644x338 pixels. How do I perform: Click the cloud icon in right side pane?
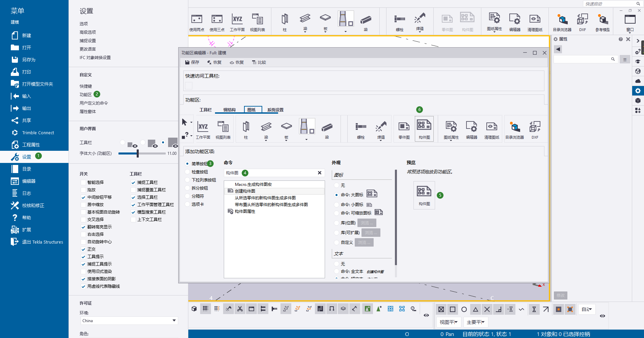pyautogui.click(x=638, y=81)
